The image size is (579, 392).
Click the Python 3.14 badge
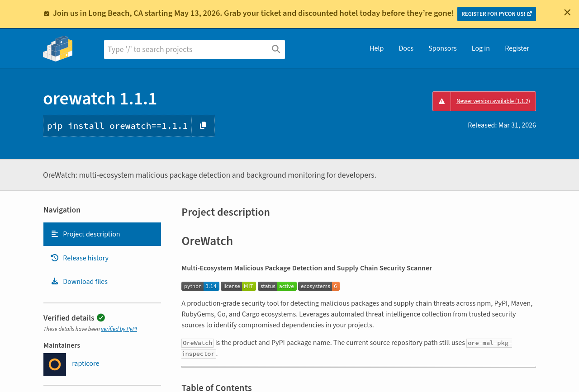click(x=200, y=286)
